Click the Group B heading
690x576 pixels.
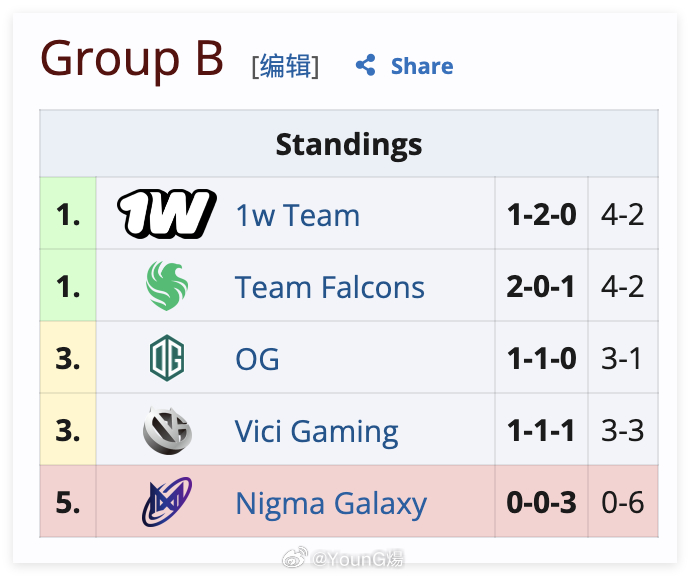point(132,59)
